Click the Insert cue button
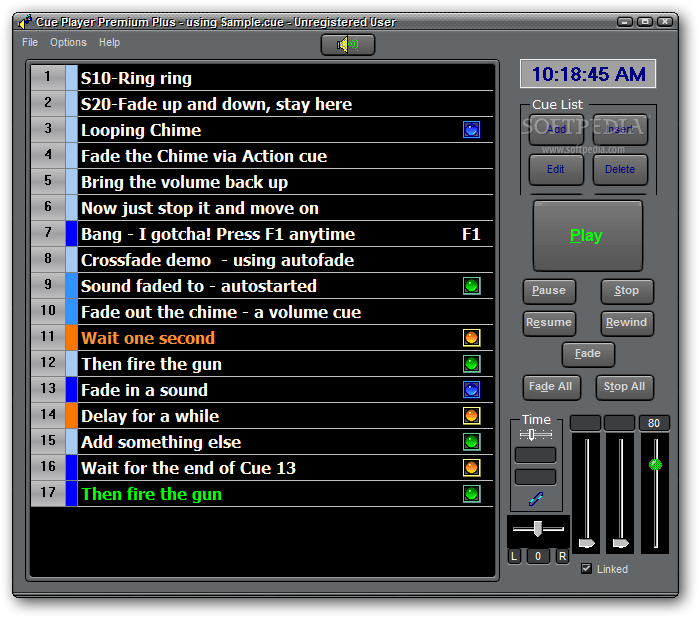 [x=620, y=130]
